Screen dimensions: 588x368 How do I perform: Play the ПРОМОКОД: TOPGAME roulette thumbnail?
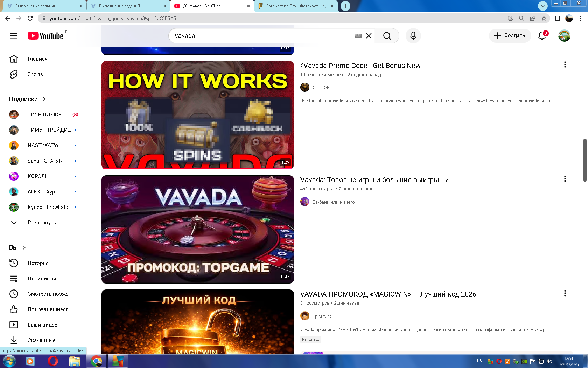pyautogui.click(x=198, y=229)
